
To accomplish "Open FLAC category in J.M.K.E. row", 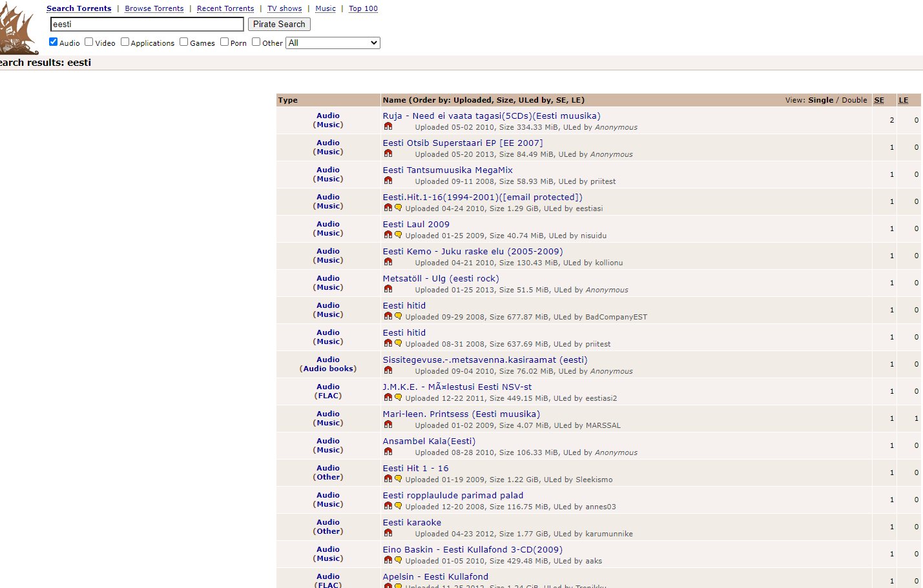I will point(328,396).
